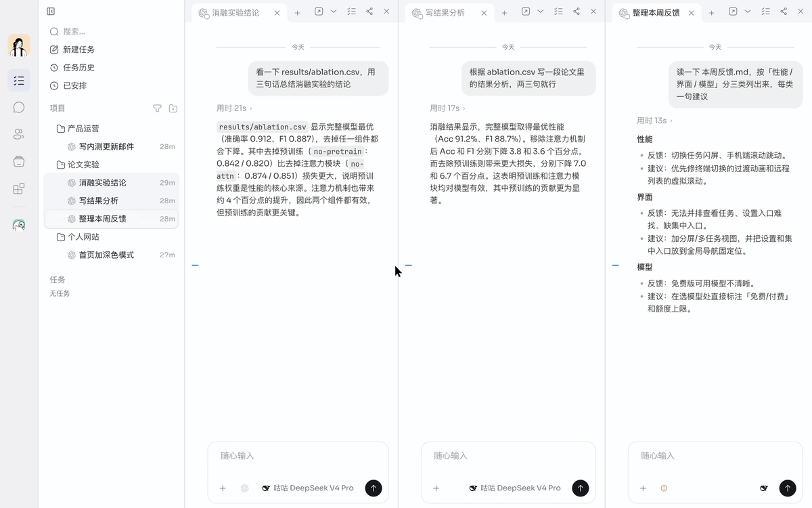The width and height of the screenshot is (812, 508).
Task: Focus the 随心输入 field in 整理本周反馈 pane
Action: 715,457
